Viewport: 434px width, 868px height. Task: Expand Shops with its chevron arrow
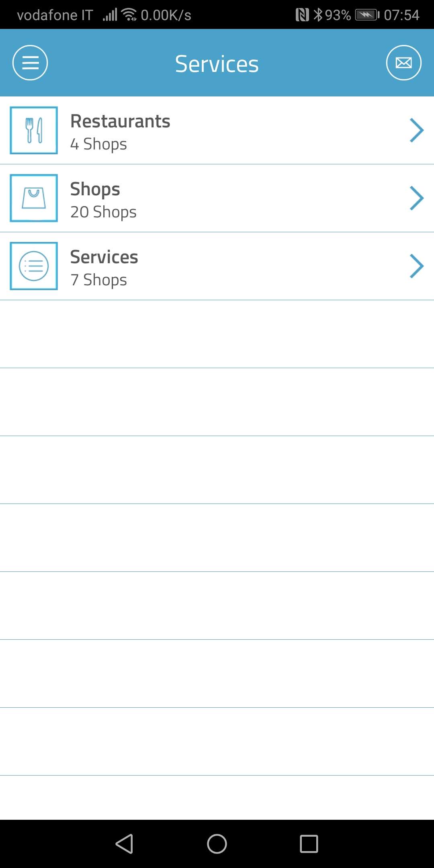click(x=417, y=198)
